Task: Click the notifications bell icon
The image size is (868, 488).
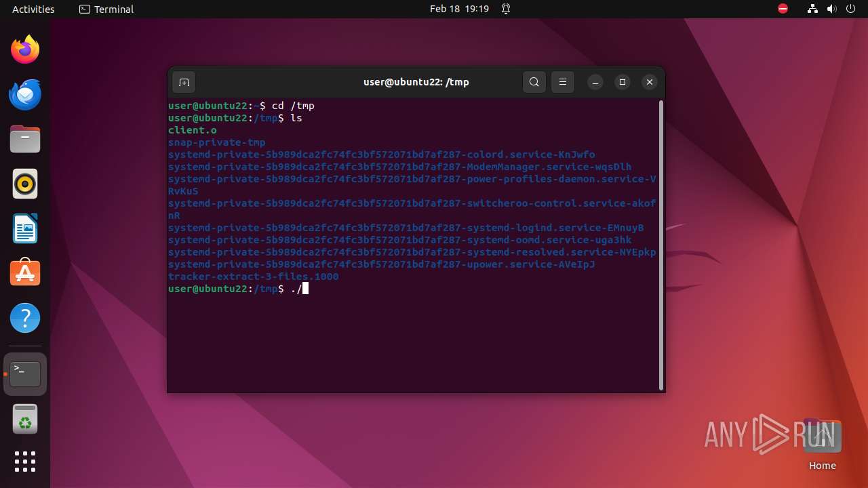Action: (506, 9)
